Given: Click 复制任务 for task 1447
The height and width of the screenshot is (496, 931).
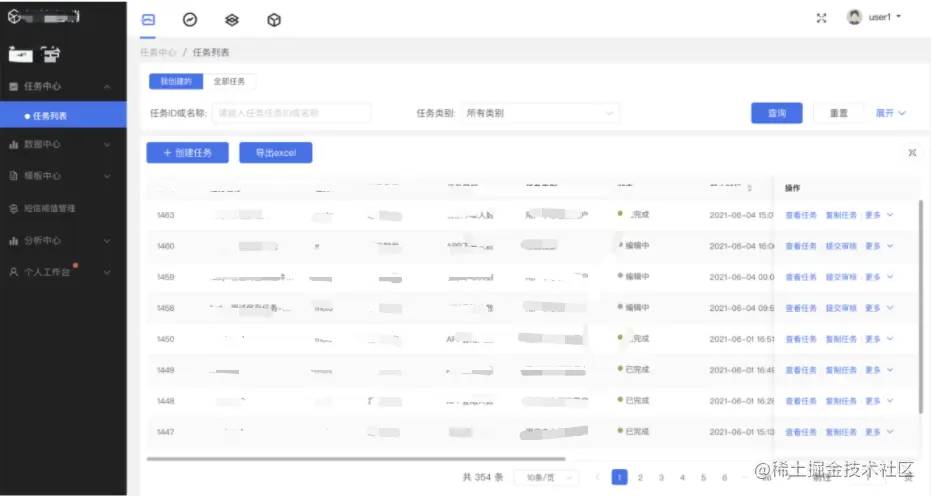Looking at the screenshot, I should (x=841, y=432).
